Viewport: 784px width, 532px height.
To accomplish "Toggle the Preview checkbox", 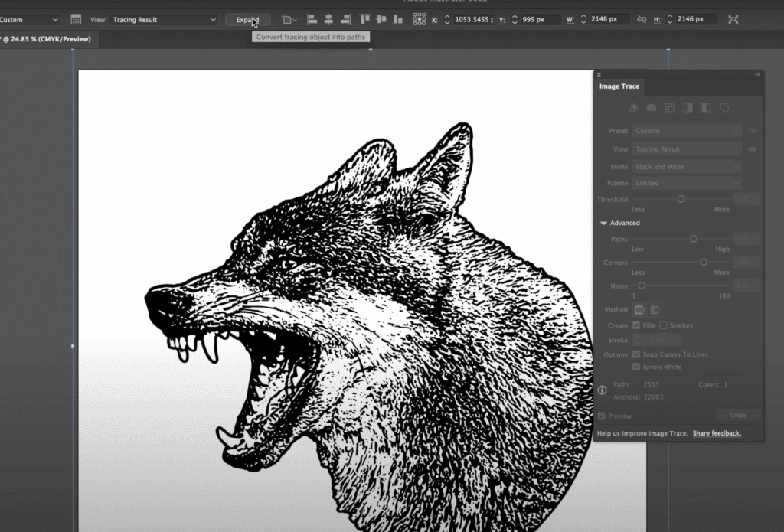I will pyautogui.click(x=602, y=416).
